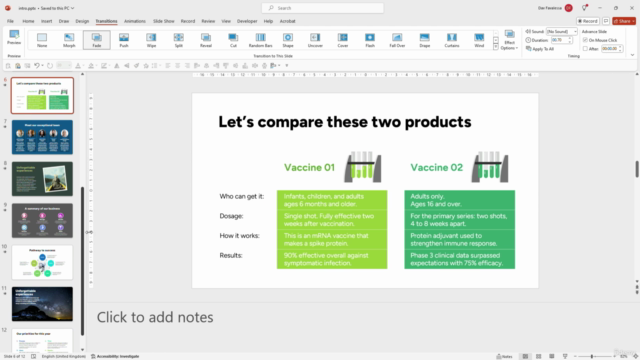Apply the Split transition
Viewport: 640px width, 360px height.
[x=179, y=40]
